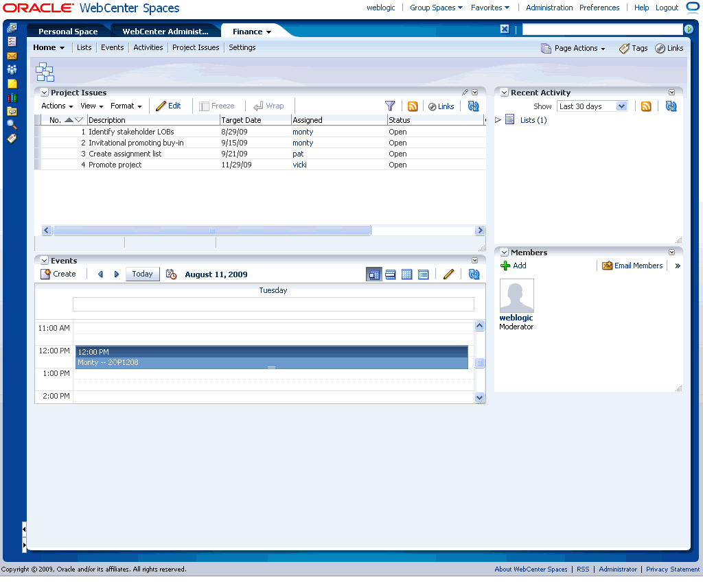Open the Finance tab menu
The height and width of the screenshot is (588, 703).
268,32
